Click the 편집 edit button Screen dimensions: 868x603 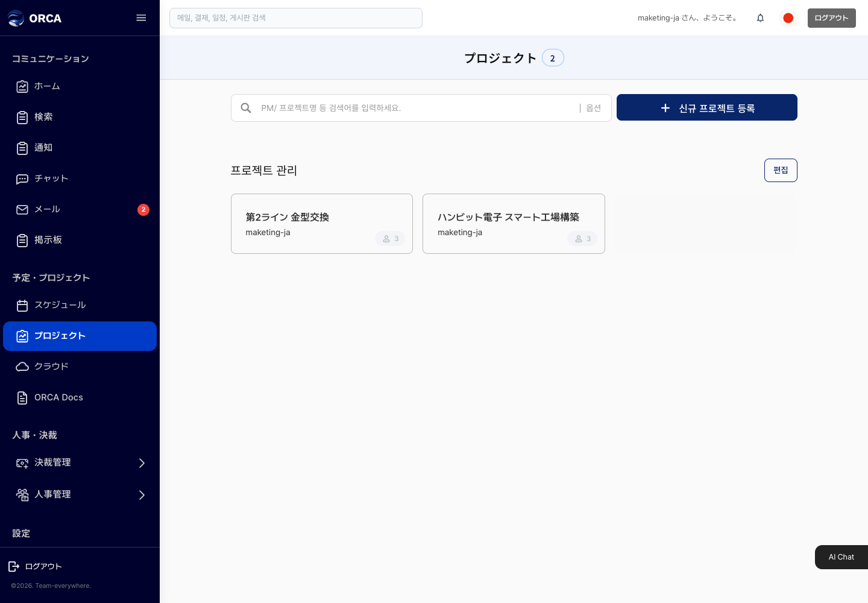tap(781, 170)
